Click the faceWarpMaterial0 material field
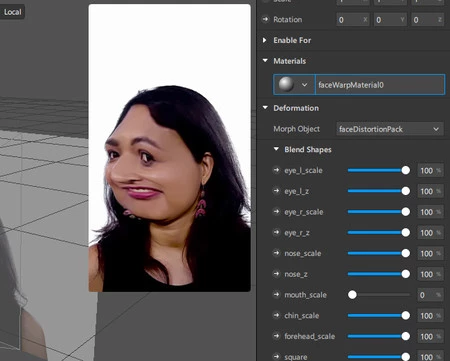 pyautogui.click(x=380, y=85)
